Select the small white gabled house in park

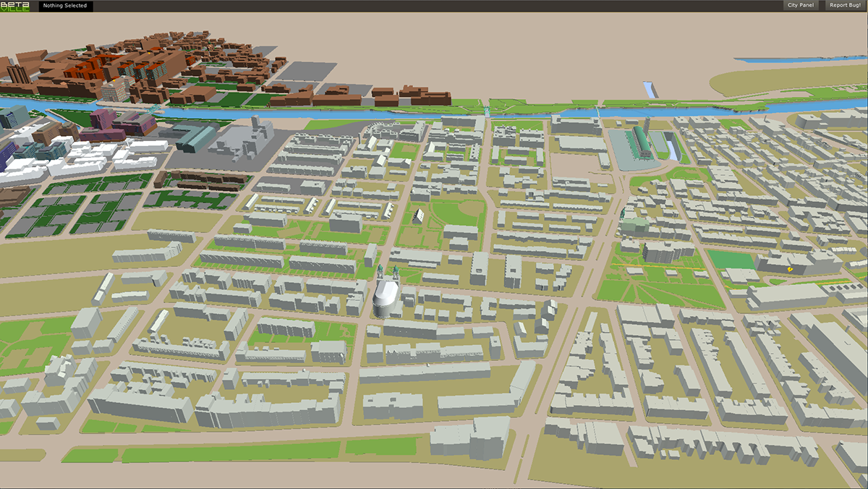click(x=420, y=216)
